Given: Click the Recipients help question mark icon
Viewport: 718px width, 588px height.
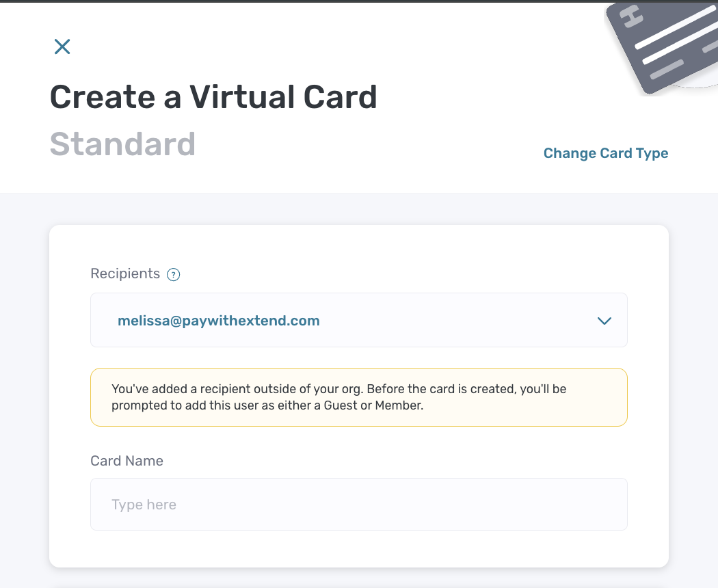Looking at the screenshot, I should pos(173,274).
